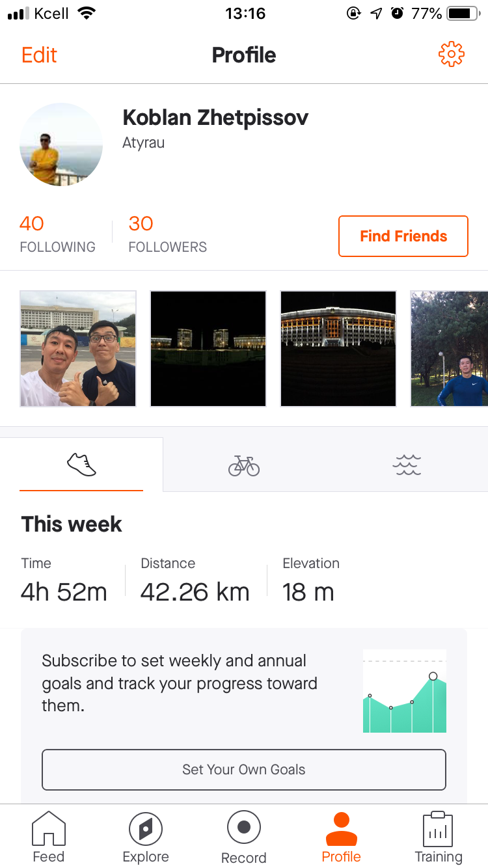Tap the Record activity button
The image size is (488, 868).
244,837
